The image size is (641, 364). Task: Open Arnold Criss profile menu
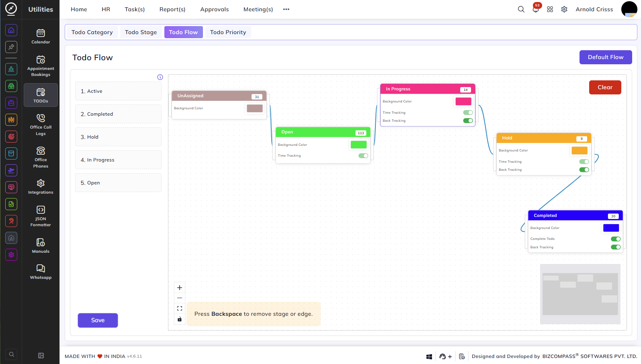tap(594, 9)
